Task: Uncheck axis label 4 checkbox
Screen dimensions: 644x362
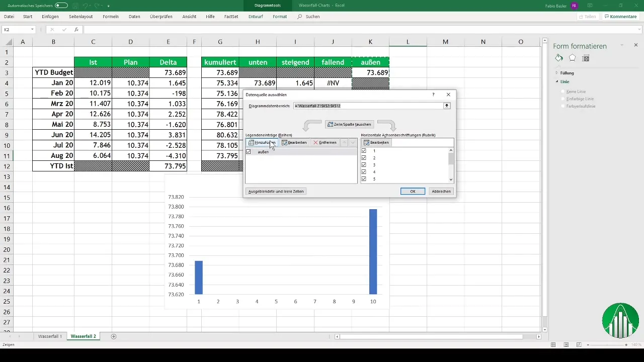Action: [364, 172]
